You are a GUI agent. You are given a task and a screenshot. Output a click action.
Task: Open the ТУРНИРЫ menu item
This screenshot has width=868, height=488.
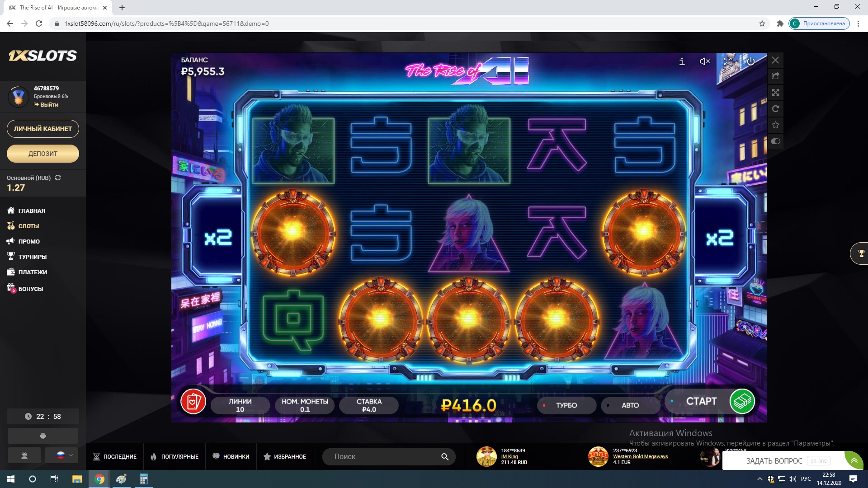click(x=32, y=257)
